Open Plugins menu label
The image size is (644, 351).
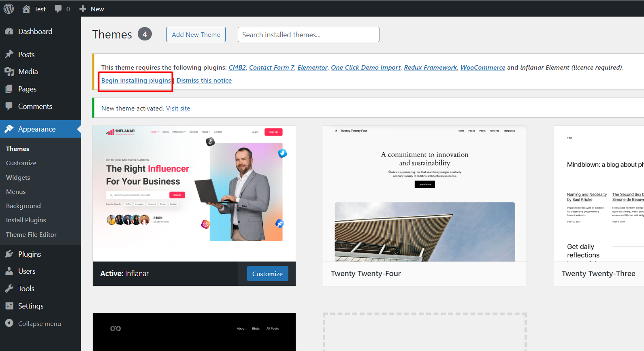point(30,254)
